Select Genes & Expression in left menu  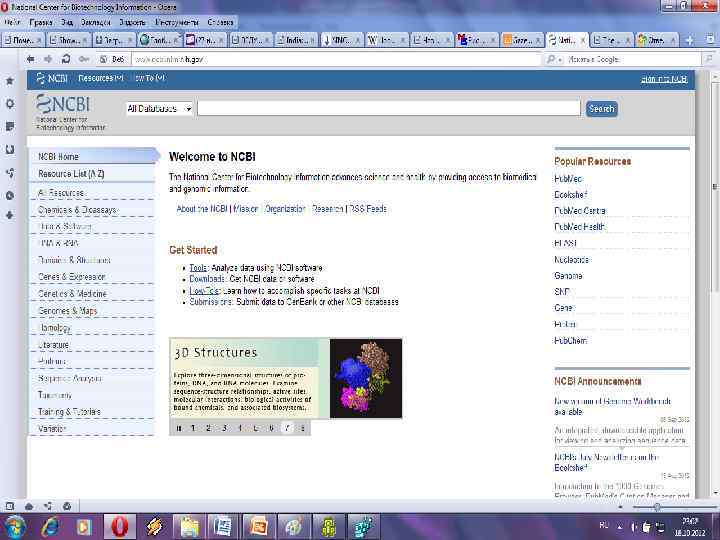click(x=72, y=277)
